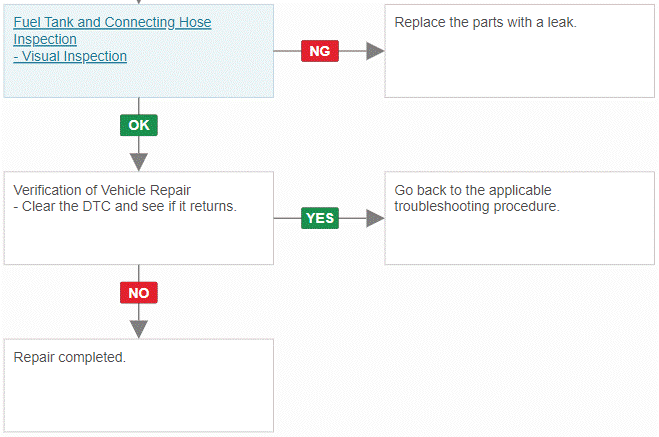Click down arrowhead below the NO badge
659x437 pixels.
(139, 329)
